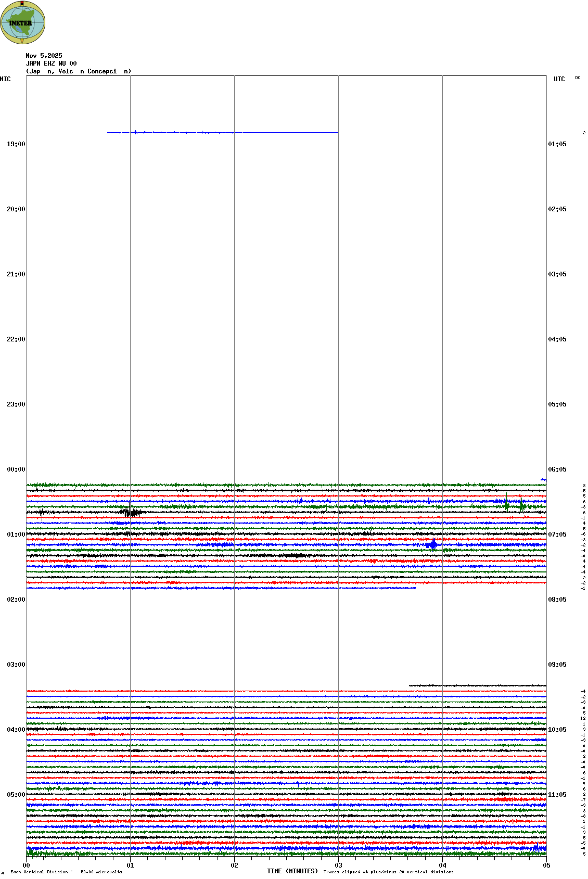Image resolution: width=588 pixels, height=879 pixels.
Task: Click the NIC local time header
Action: coord(5,79)
